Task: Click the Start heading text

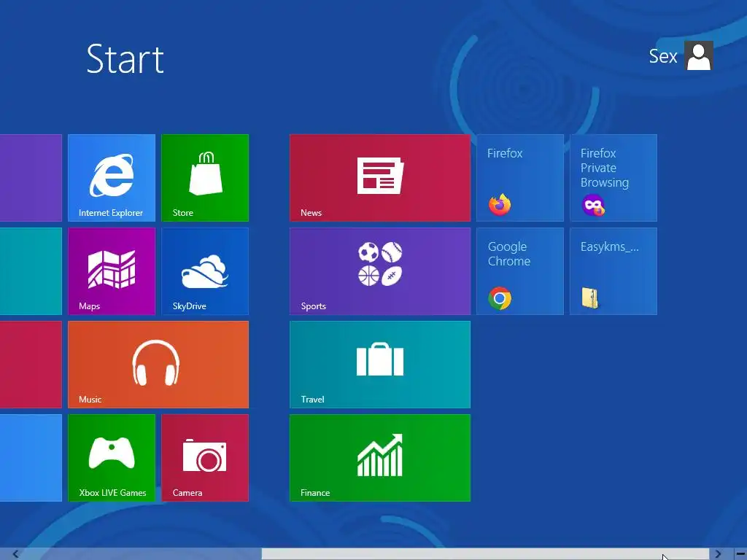Action: tap(125, 58)
